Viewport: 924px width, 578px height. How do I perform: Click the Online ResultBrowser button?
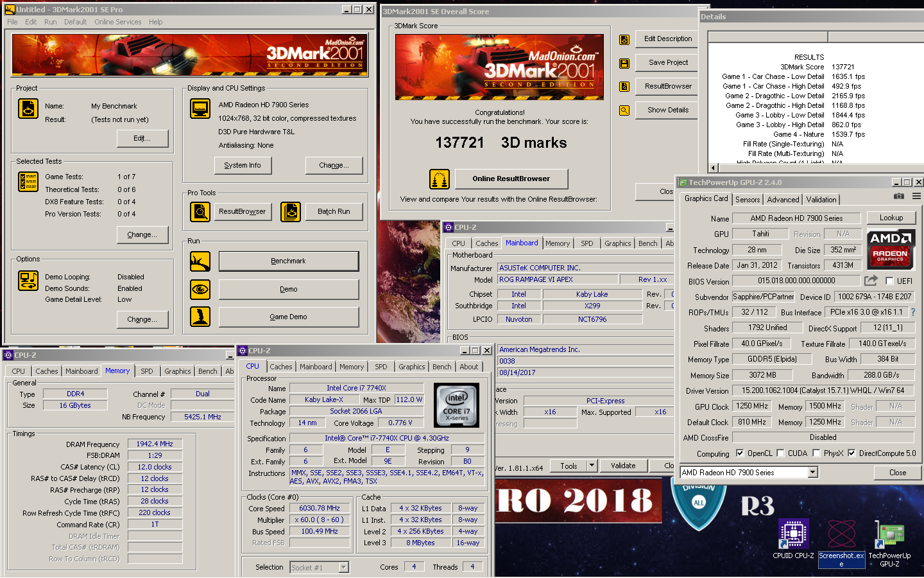tap(511, 179)
